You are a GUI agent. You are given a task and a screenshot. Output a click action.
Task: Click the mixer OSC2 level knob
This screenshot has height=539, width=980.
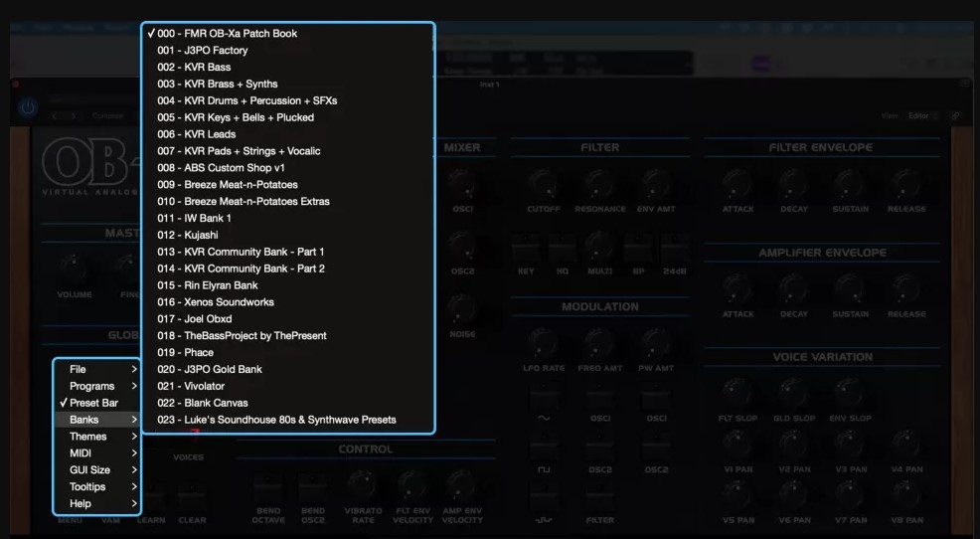[x=462, y=246]
